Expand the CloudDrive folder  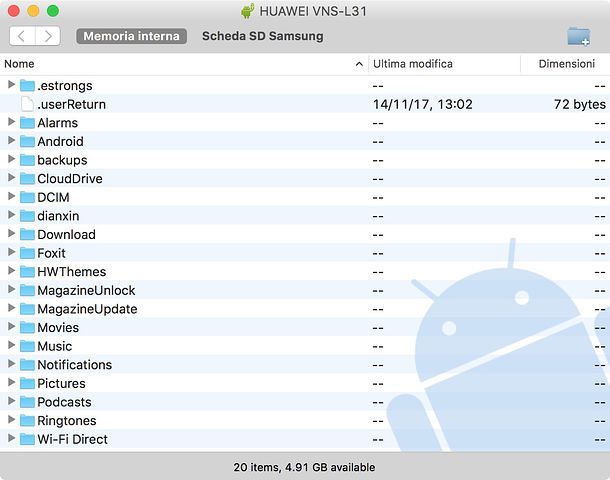11,178
